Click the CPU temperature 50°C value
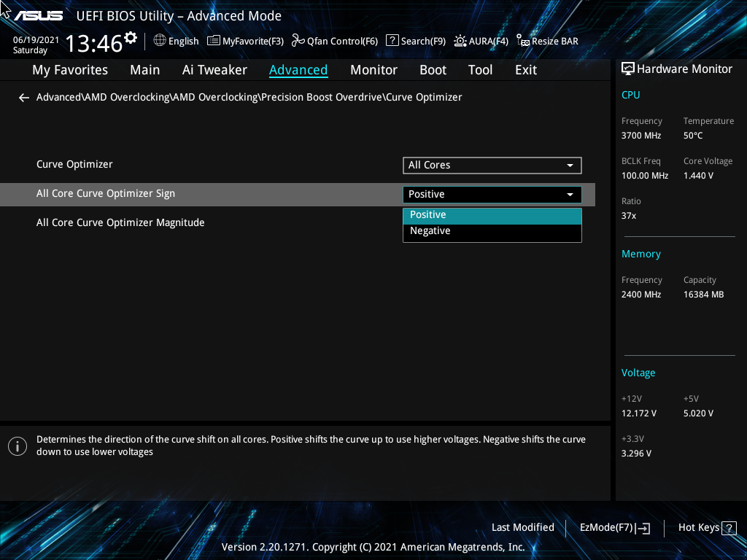The height and width of the screenshot is (560, 747). tap(693, 136)
